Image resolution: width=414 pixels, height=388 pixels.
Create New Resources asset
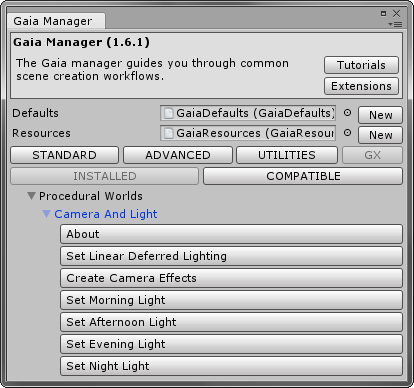(380, 135)
